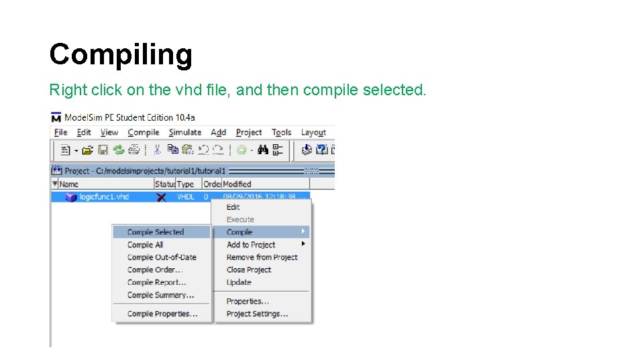Click the ModelSim logo in title bar
The image size is (644, 362).
(x=56, y=118)
